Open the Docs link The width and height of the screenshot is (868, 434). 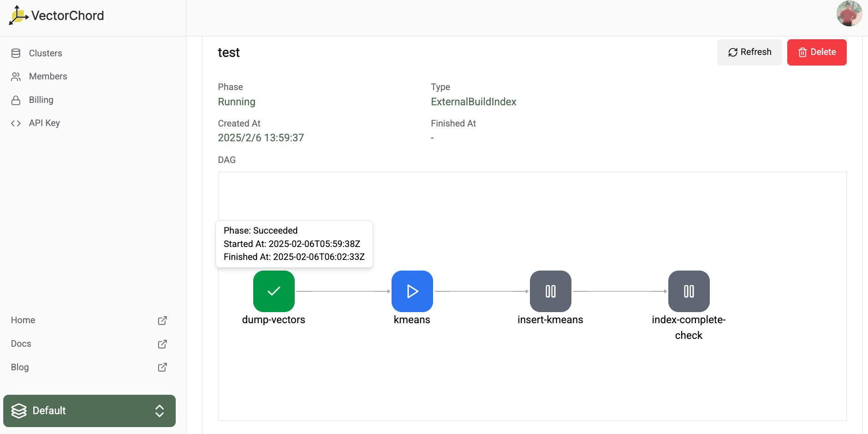(x=21, y=344)
